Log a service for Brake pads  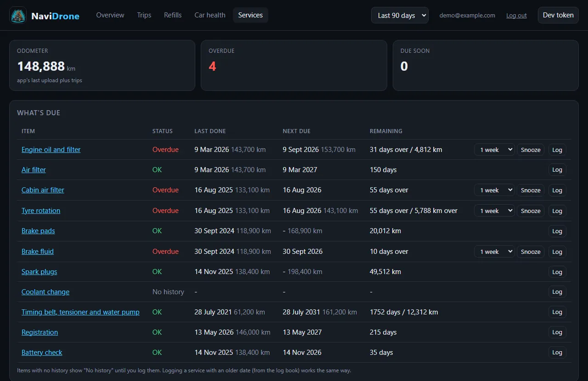(x=557, y=231)
